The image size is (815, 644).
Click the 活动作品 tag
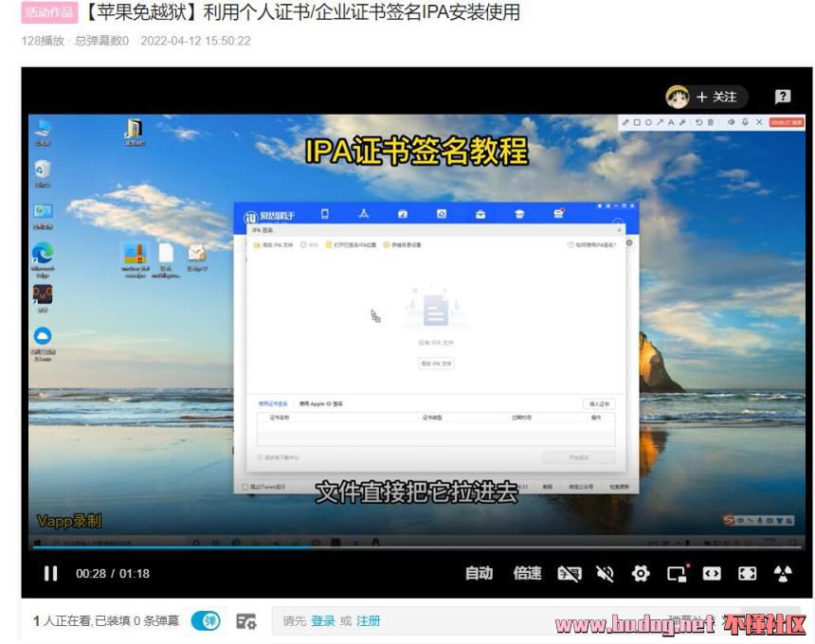(x=47, y=13)
